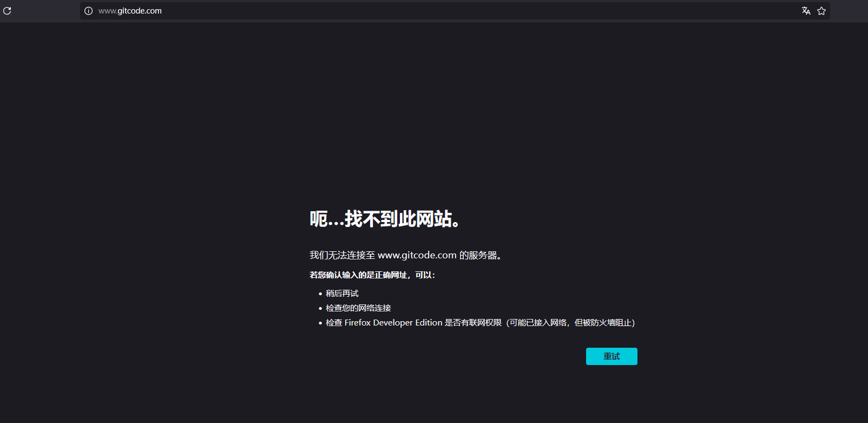Click the bullet item 稍后再试
This screenshot has height=423, width=868.
(x=342, y=294)
